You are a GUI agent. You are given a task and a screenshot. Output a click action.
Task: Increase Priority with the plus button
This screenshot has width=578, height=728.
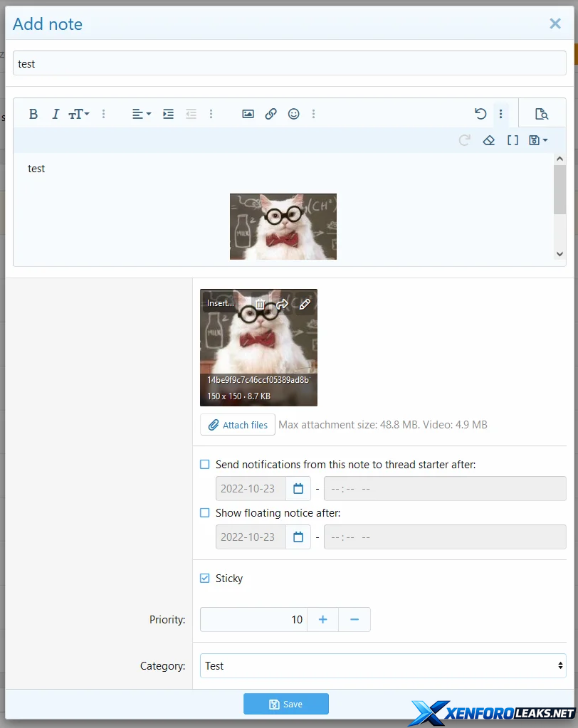(322, 620)
